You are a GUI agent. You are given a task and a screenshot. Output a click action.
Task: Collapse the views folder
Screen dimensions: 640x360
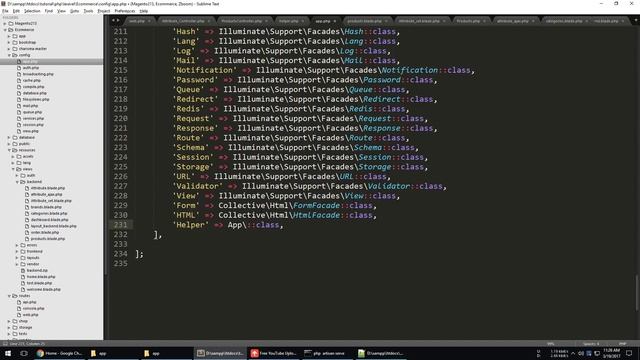pos(13,169)
